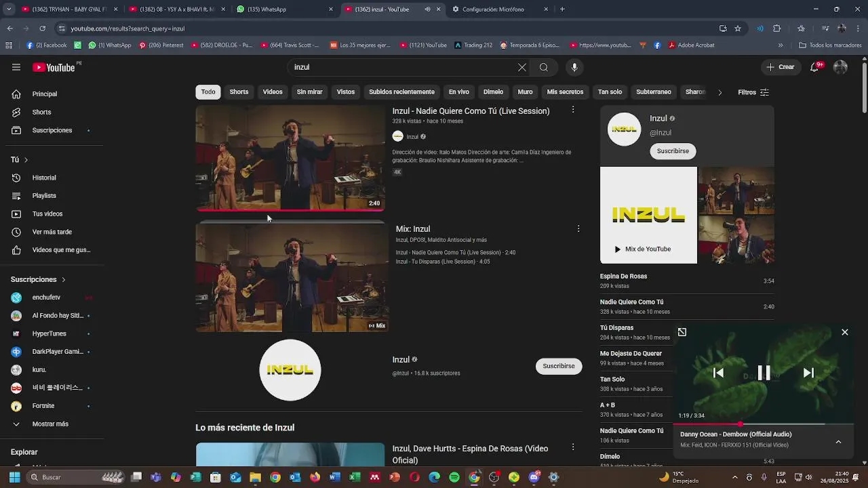Click the Crear button
This screenshot has height=488, width=868.
tap(780, 67)
